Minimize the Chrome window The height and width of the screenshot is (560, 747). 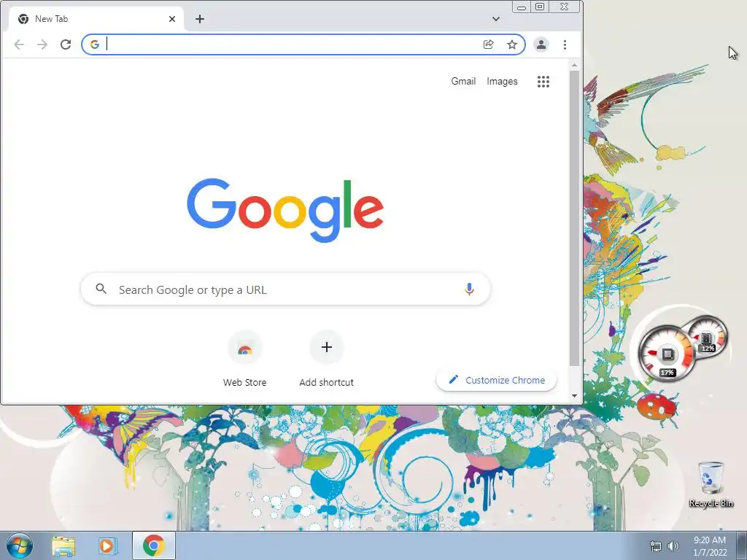(x=522, y=7)
